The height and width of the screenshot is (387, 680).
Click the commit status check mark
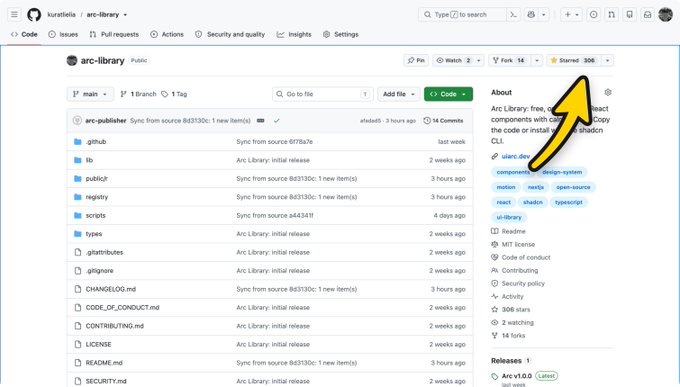tap(277, 121)
